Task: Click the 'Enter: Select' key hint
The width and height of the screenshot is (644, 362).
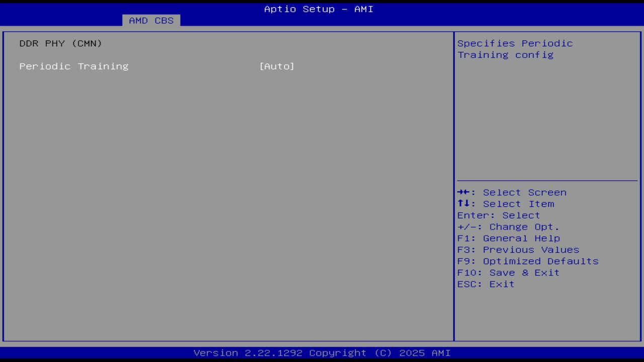Action: pos(499,216)
